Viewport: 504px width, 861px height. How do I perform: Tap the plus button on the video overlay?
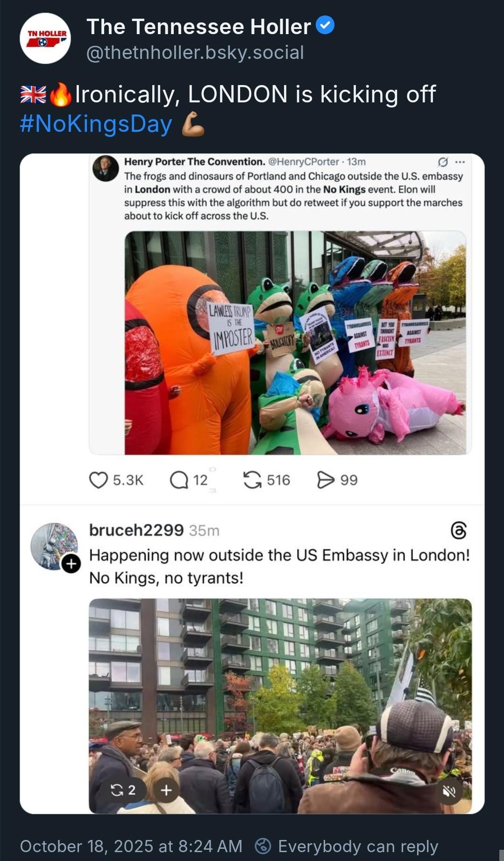pos(166,790)
